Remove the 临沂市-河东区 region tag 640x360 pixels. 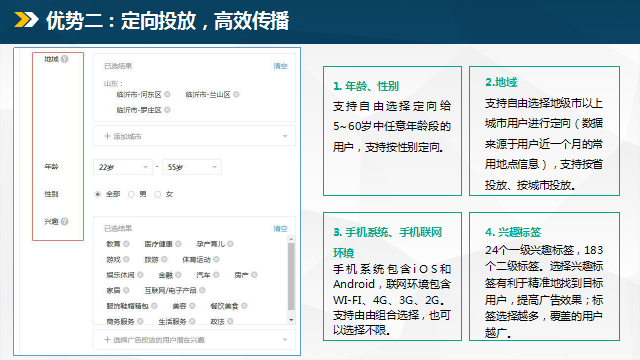coord(167,94)
